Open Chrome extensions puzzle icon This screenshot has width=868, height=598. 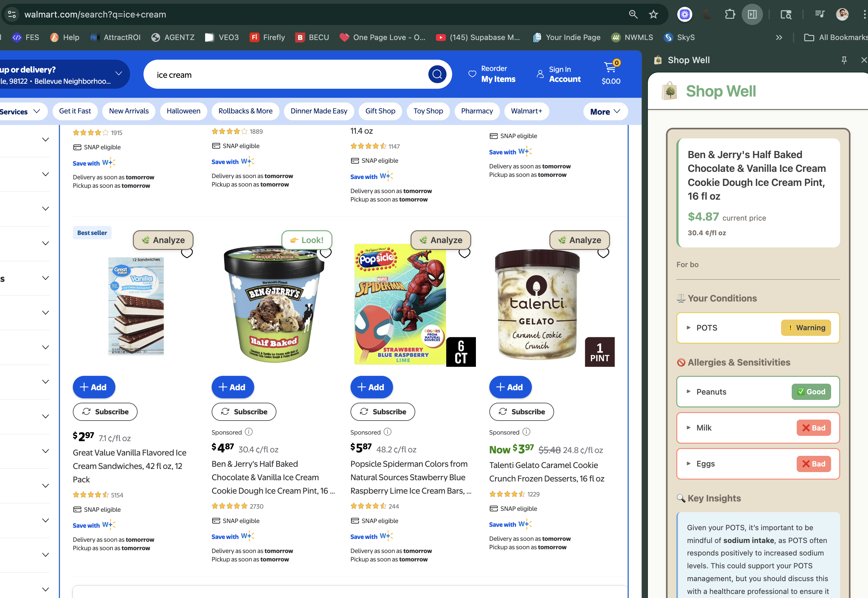point(730,15)
